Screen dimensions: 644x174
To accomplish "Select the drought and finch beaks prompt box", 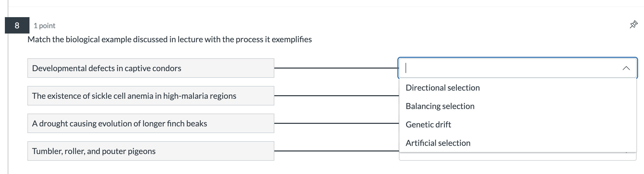I will click(x=151, y=123).
